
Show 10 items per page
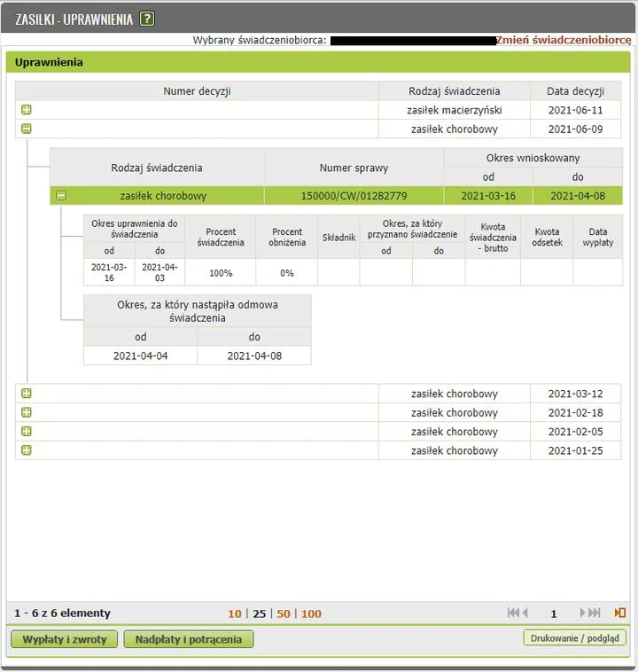[x=234, y=613]
